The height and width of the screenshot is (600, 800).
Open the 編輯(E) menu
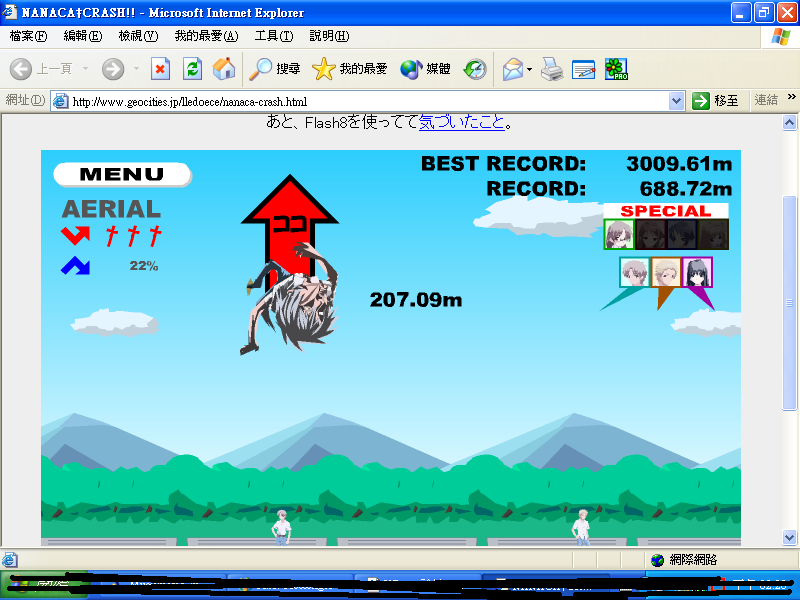pos(83,36)
